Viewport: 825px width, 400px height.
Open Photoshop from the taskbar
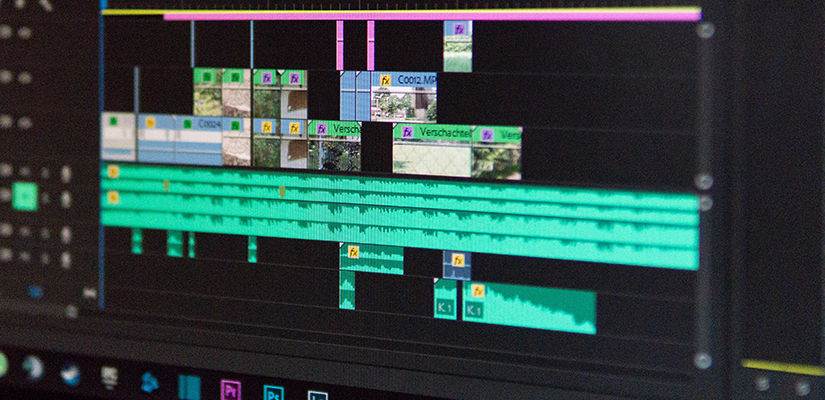(273, 391)
